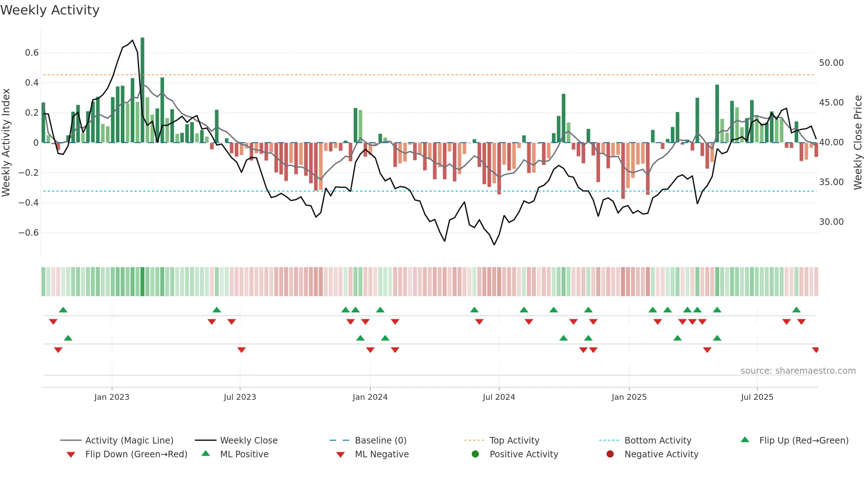
Task: Toggle Weekly Close legend entry
Action: [236, 440]
